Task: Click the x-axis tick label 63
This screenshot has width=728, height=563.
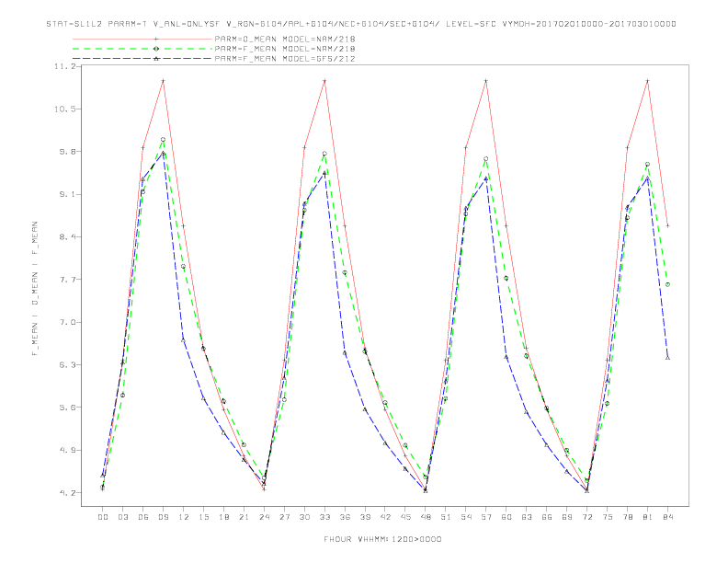Action: 527,517
